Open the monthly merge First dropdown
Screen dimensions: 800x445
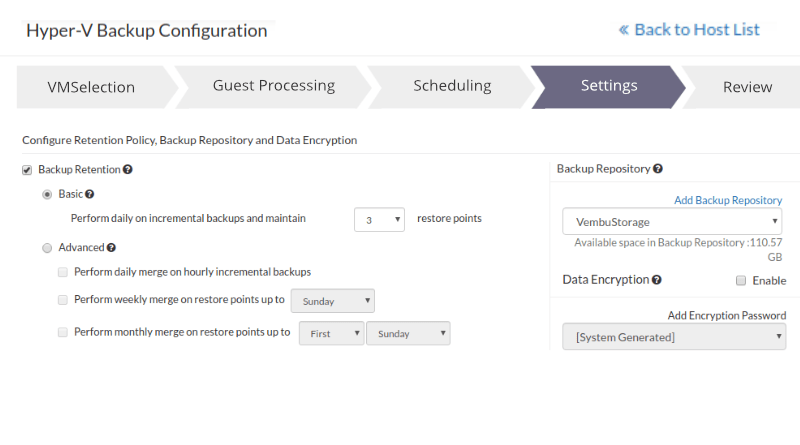click(x=331, y=333)
